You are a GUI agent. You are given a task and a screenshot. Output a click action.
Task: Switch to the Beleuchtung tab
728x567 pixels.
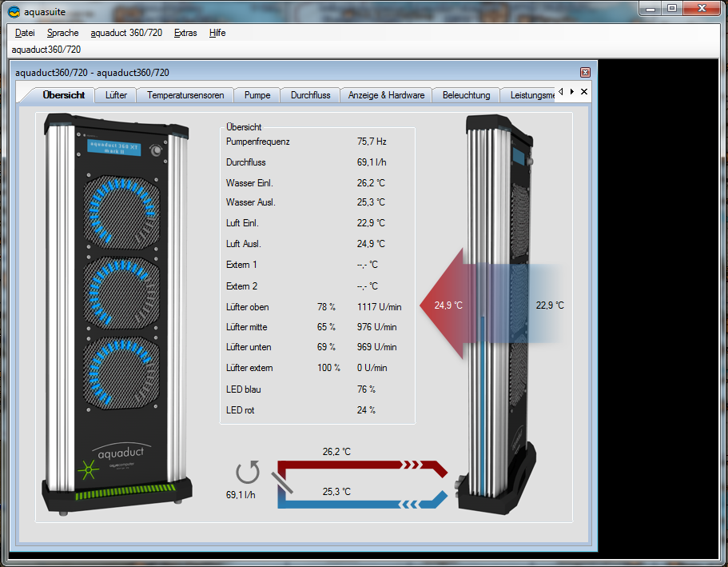click(x=466, y=95)
